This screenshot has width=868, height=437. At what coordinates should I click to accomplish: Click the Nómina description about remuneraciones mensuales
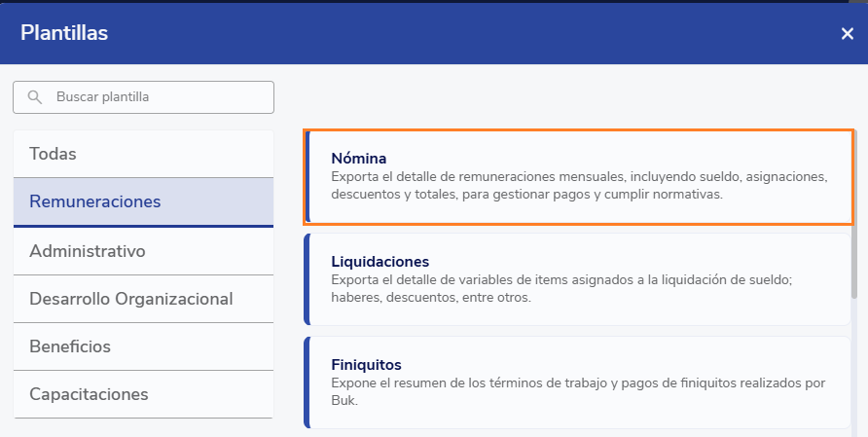(x=578, y=186)
